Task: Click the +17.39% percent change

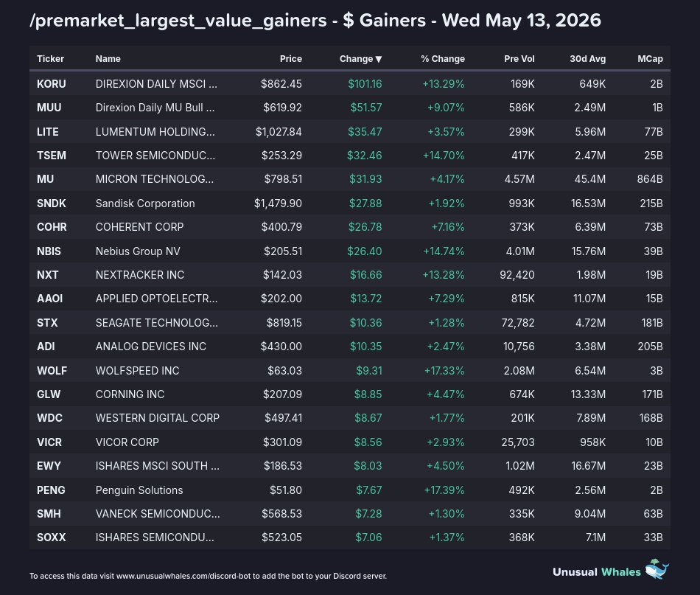Action: point(444,490)
